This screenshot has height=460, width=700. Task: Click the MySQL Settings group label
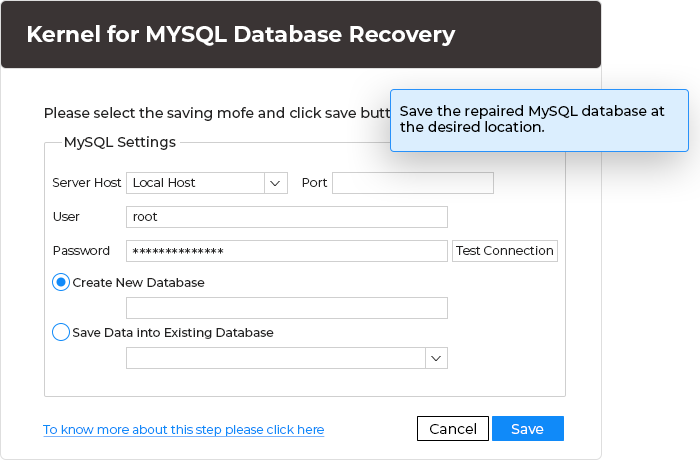(x=119, y=142)
